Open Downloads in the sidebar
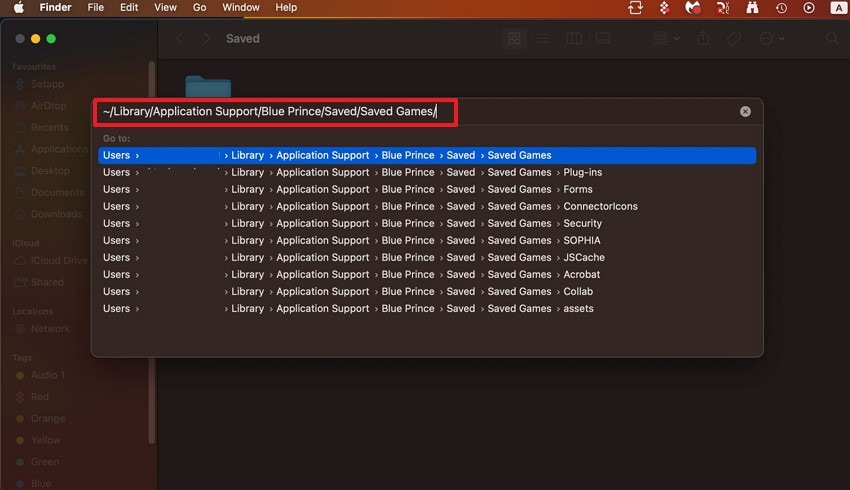The image size is (850, 490). (x=56, y=214)
